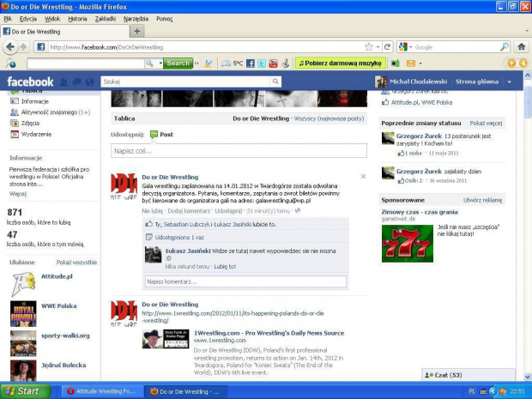
Task: Expand the toolbar search box dropdown arrow
Action: [160, 63]
